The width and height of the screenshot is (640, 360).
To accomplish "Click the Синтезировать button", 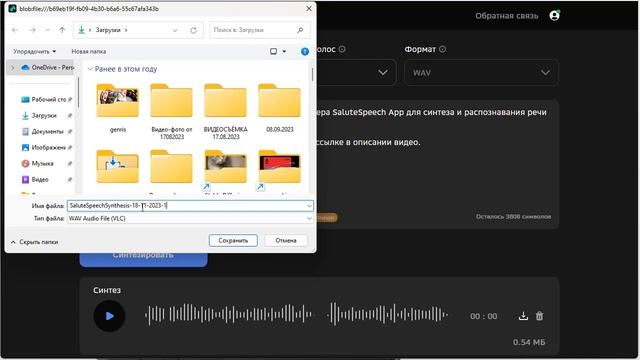I will [143, 259].
